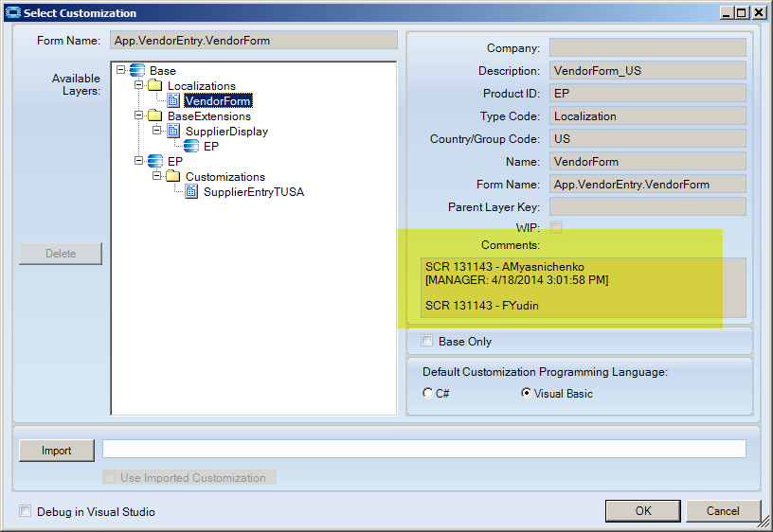Choose Visual Basic programming language
Image resolution: width=773 pixels, height=532 pixels.
526,393
